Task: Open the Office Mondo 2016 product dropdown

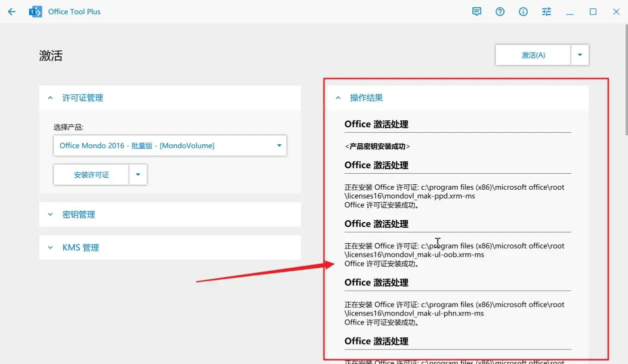Action: pos(170,145)
